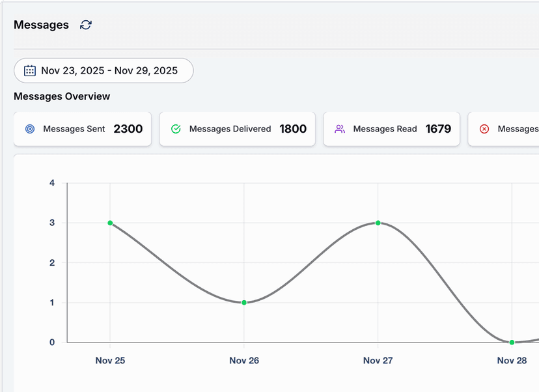This screenshot has width=539, height=392.
Task: Select the green data point above Nov 25
Action: [110, 223]
